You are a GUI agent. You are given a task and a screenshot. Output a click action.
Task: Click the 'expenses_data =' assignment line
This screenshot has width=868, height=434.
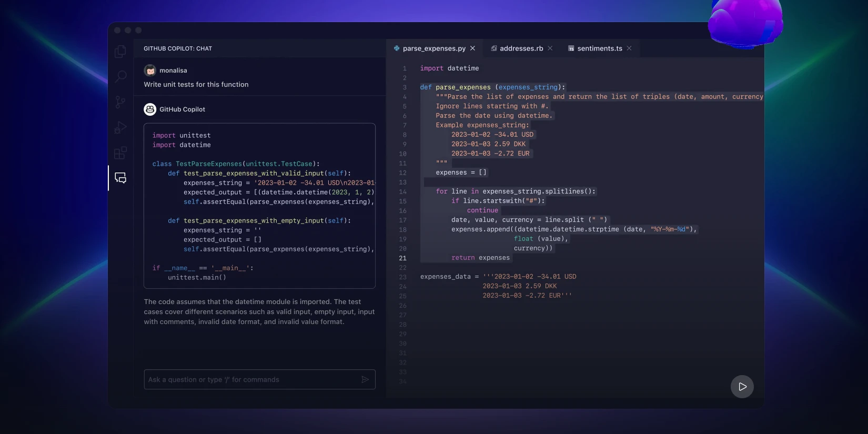[498, 277]
